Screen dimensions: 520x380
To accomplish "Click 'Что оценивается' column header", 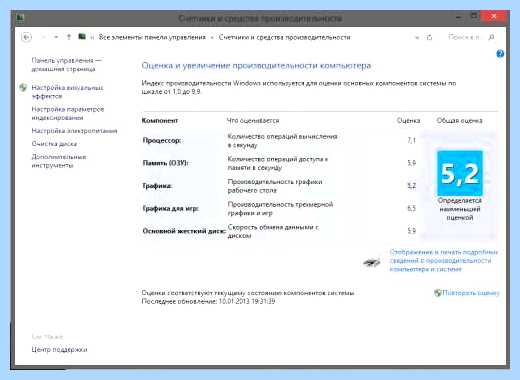I will [x=253, y=120].
